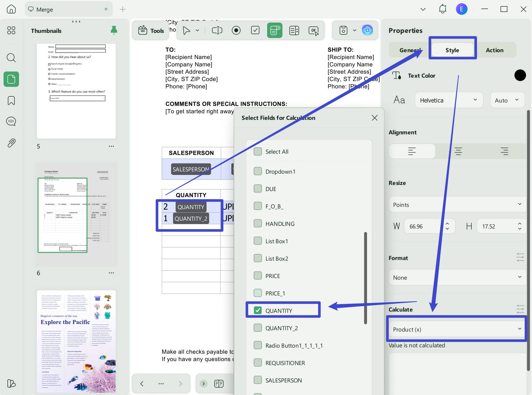Open Format settings sliders icon
532x395 pixels.
[x=520, y=257]
